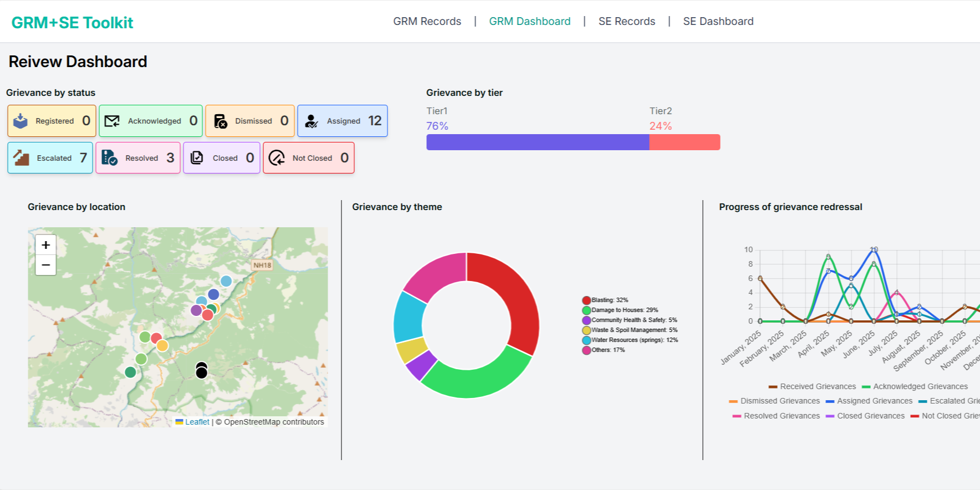This screenshot has width=980, height=490.
Task: Toggle Resolved Grievances legend entry
Action: point(775,416)
